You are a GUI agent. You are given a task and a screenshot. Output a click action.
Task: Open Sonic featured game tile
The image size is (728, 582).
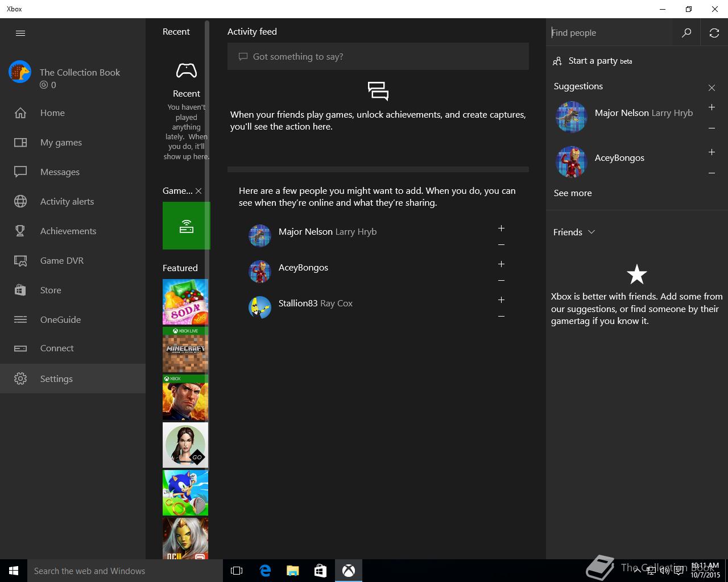(185, 493)
